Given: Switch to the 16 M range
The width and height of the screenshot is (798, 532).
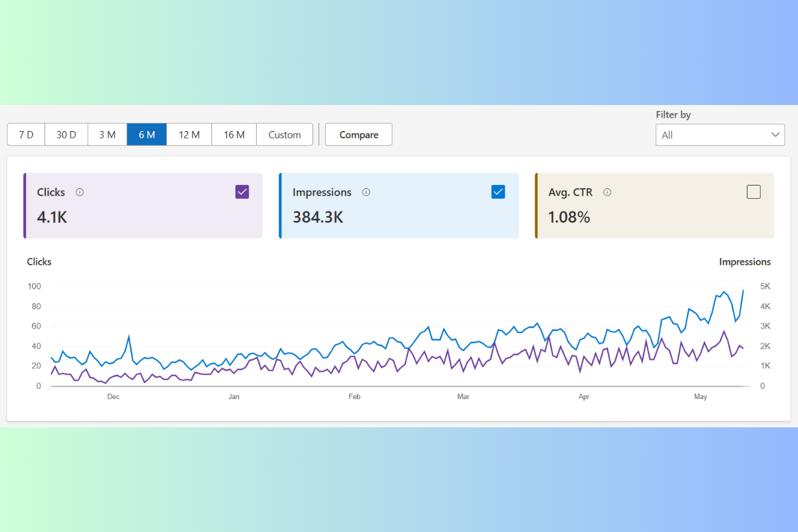Looking at the screenshot, I should pyautogui.click(x=234, y=134).
